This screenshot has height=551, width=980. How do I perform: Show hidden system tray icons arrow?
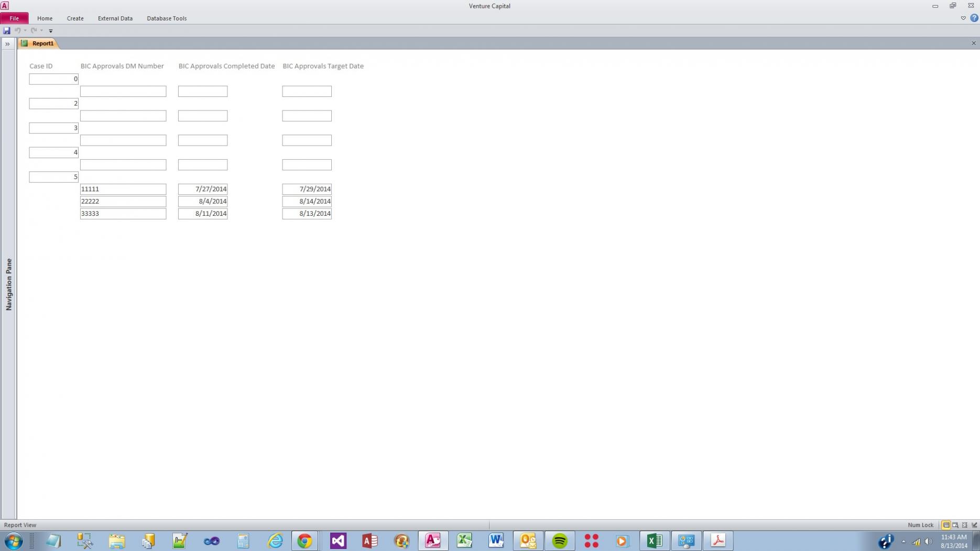pyautogui.click(x=903, y=542)
